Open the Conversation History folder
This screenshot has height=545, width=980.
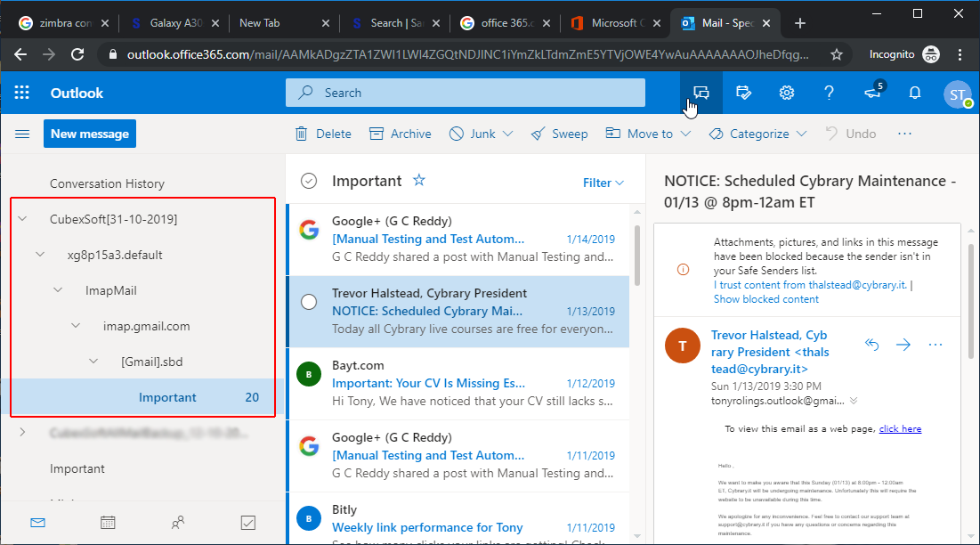tap(108, 183)
